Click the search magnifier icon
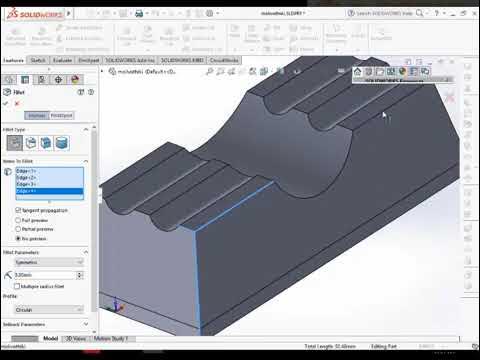The image size is (480, 360). [420, 13]
